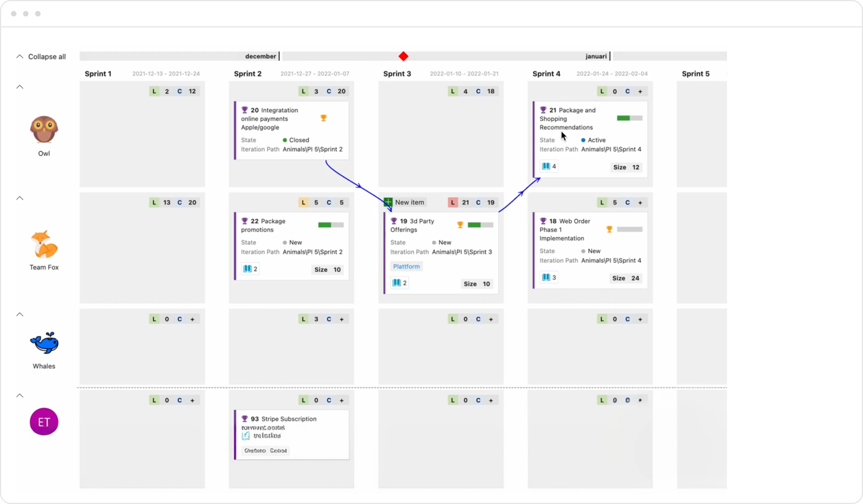Image resolution: width=863 pixels, height=504 pixels.
Task: Add capacity with the plus in Whales Sprint 4
Action: [x=640, y=319]
